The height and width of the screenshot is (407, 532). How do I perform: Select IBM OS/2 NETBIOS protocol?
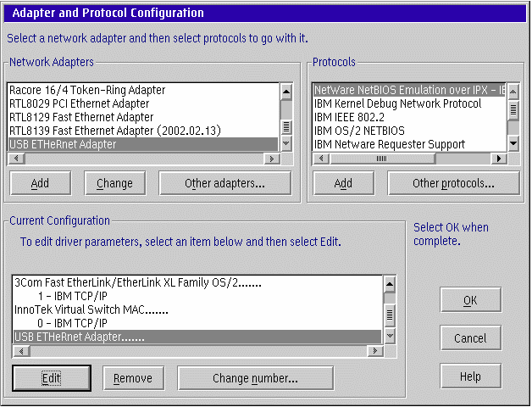(409, 131)
